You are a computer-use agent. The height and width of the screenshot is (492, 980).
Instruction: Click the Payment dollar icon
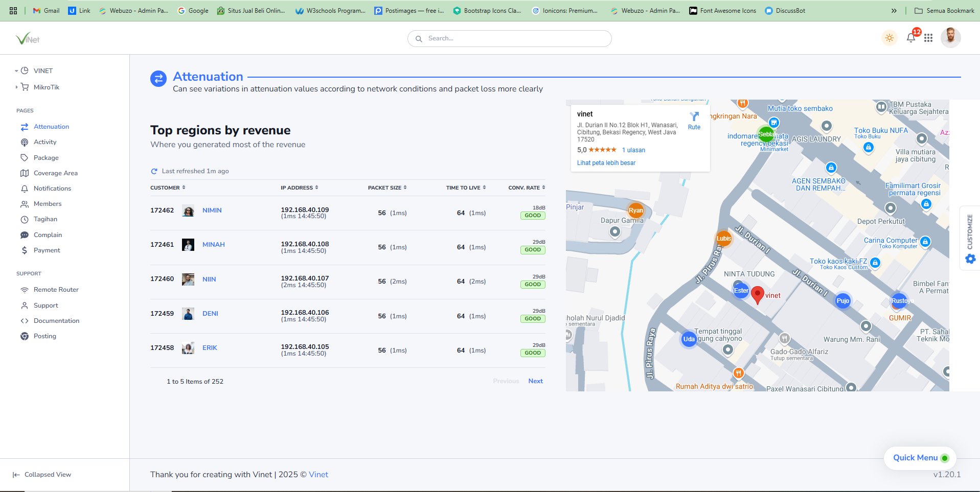[x=25, y=250]
